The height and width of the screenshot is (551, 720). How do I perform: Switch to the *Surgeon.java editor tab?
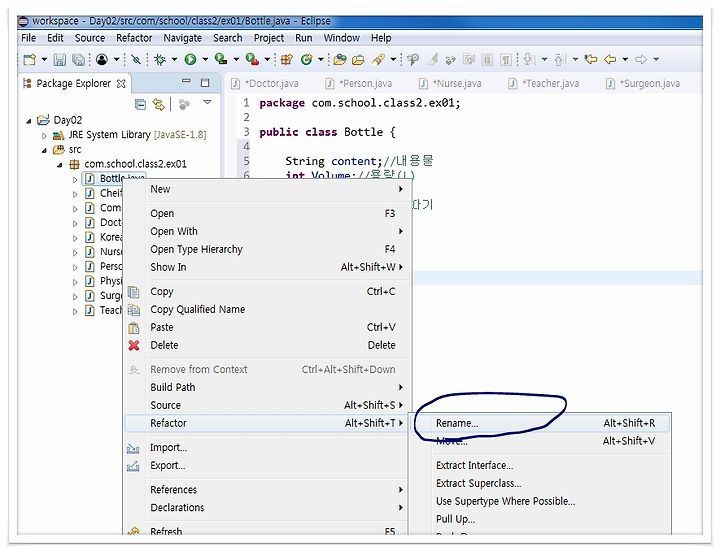(x=643, y=84)
